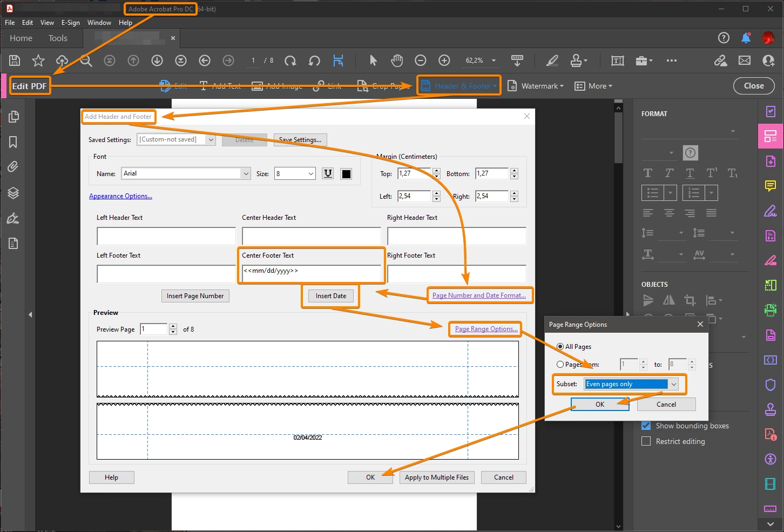The height and width of the screenshot is (532, 784).
Task: Click the envelope send by email icon
Action: point(745,60)
